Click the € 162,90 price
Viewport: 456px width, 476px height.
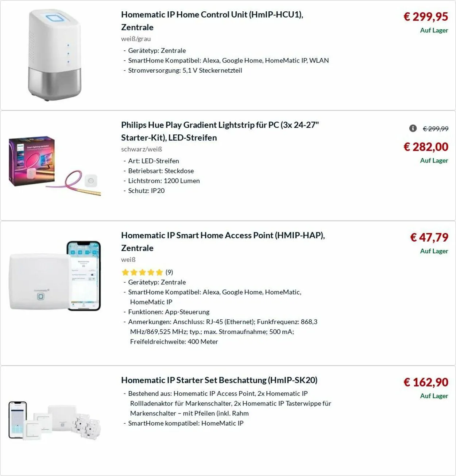(x=425, y=382)
